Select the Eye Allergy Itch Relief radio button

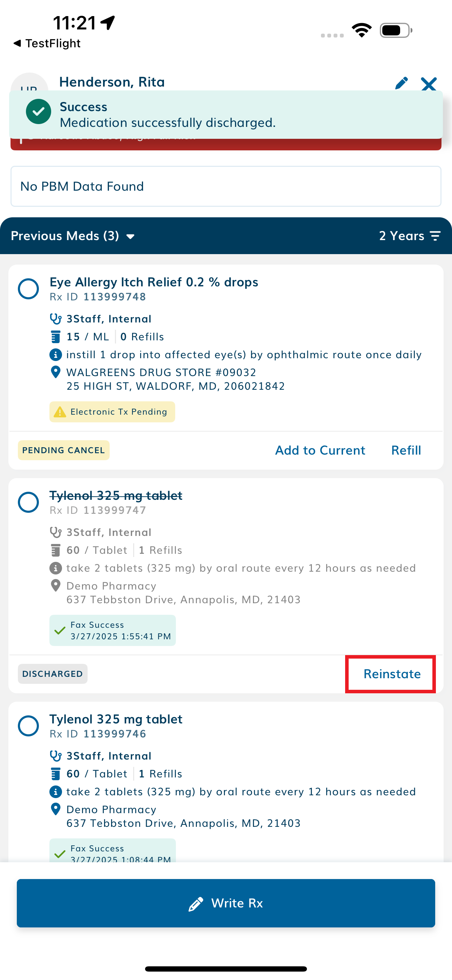coord(28,289)
